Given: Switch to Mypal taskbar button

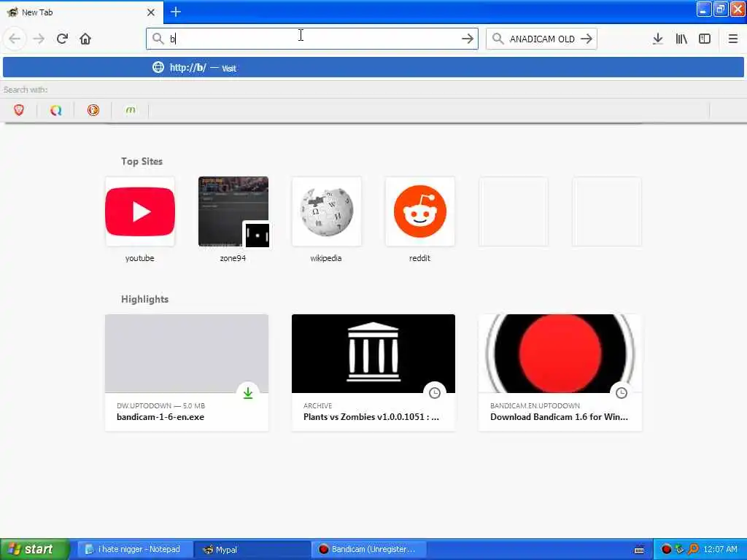Looking at the screenshot, I should point(252,549).
